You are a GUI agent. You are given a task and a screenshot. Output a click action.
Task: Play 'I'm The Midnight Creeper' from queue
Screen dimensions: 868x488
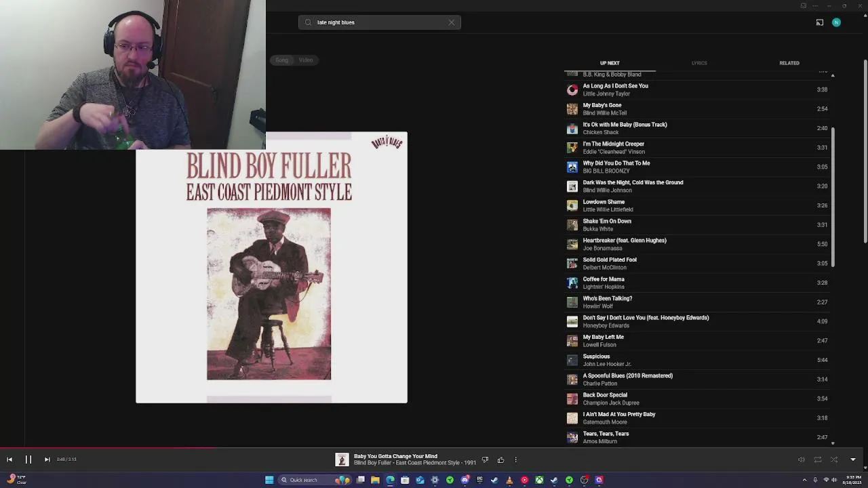tap(697, 148)
